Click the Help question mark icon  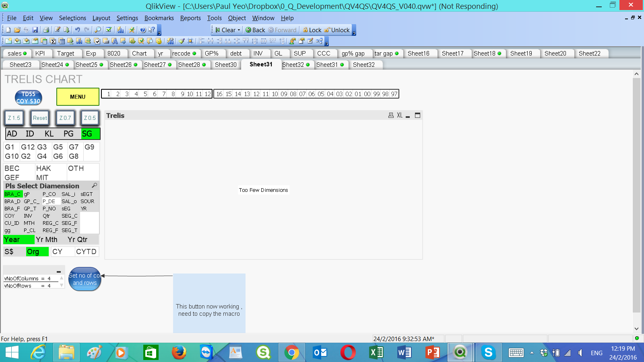pyautogui.click(x=143, y=30)
